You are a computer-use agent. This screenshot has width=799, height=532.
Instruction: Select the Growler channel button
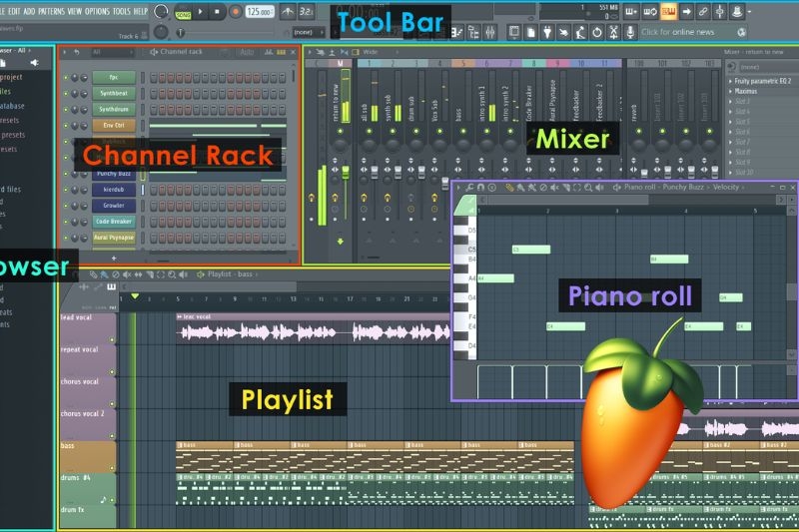point(114,206)
